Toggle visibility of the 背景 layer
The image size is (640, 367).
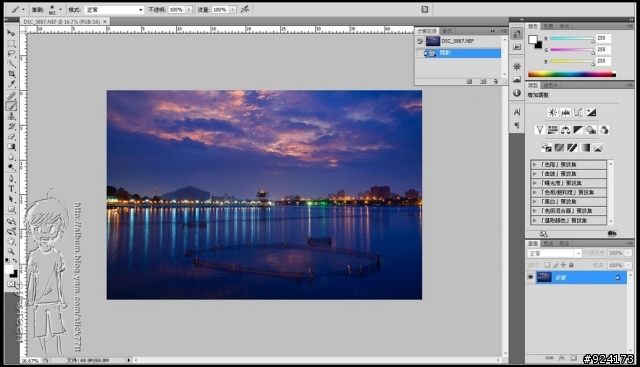pyautogui.click(x=530, y=277)
